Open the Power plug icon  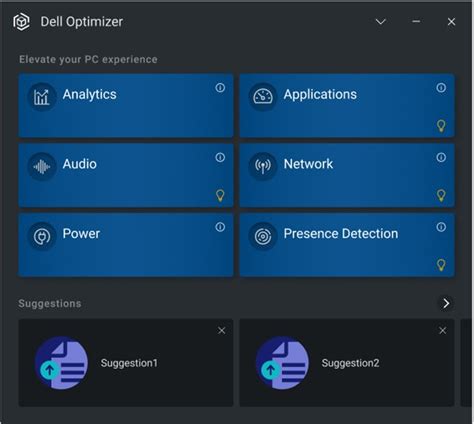pyautogui.click(x=42, y=236)
